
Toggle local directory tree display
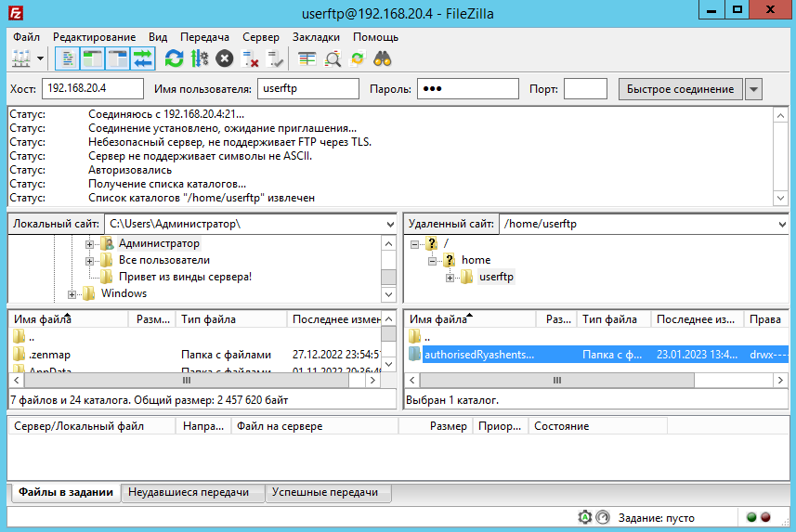(92, 58)
